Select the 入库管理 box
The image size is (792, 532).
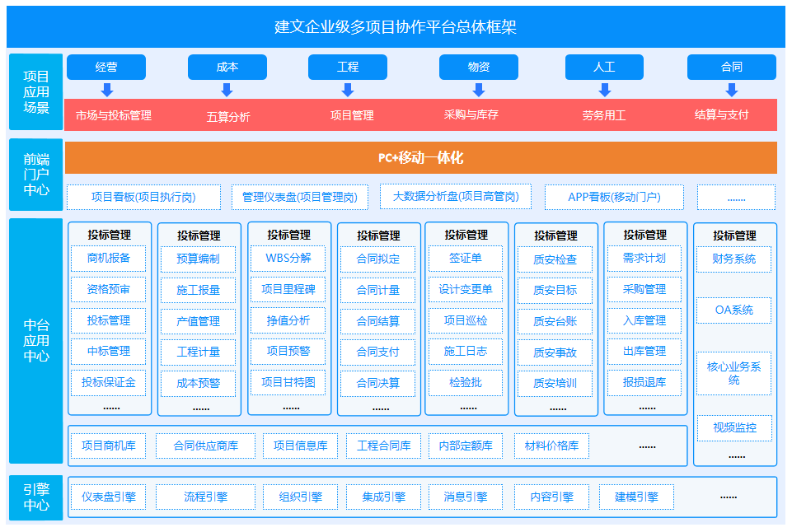(644, 320)
